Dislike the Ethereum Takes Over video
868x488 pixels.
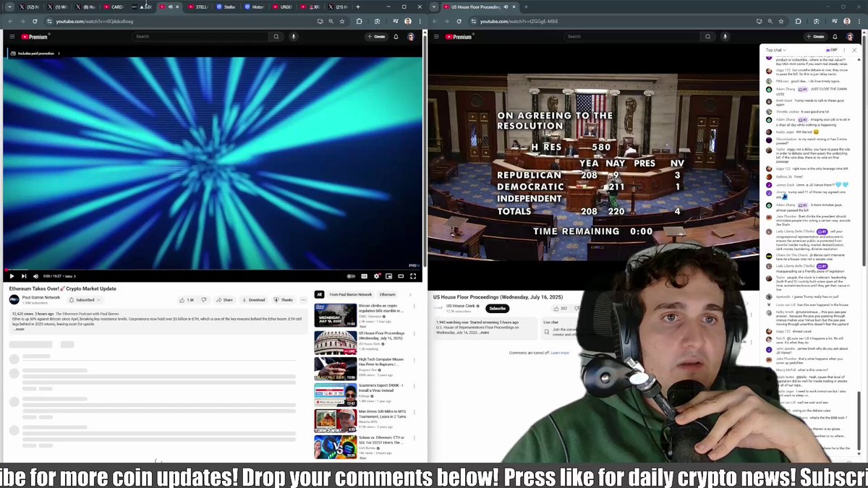(203, 299)
